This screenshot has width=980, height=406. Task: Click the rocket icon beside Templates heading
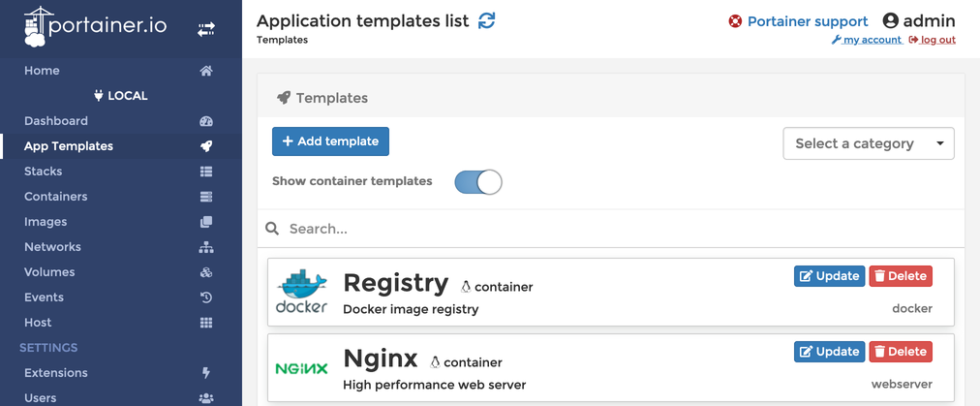(283, 98)
